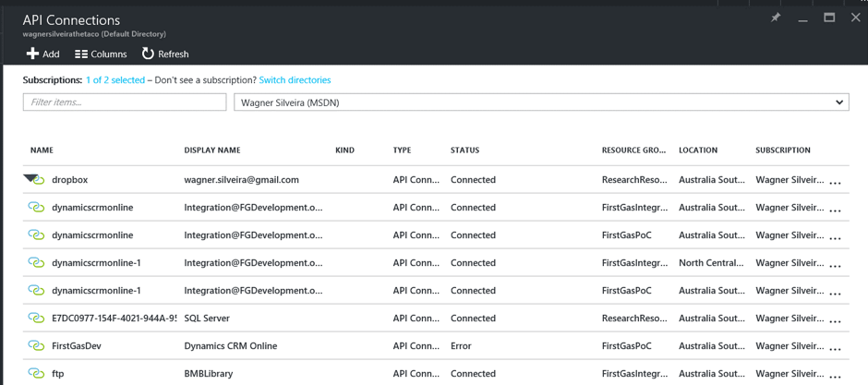This screenshot has height=385, width=868.
Task: Click the dropbox connection icon
Action: pyautogui.click(x=36, y=180)
